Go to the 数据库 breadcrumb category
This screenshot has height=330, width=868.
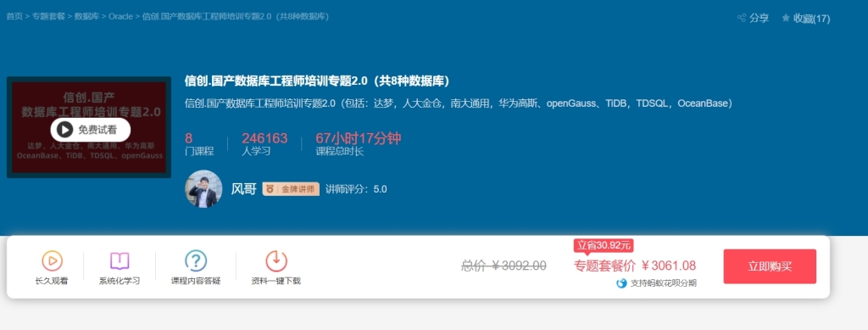(86, 17)
